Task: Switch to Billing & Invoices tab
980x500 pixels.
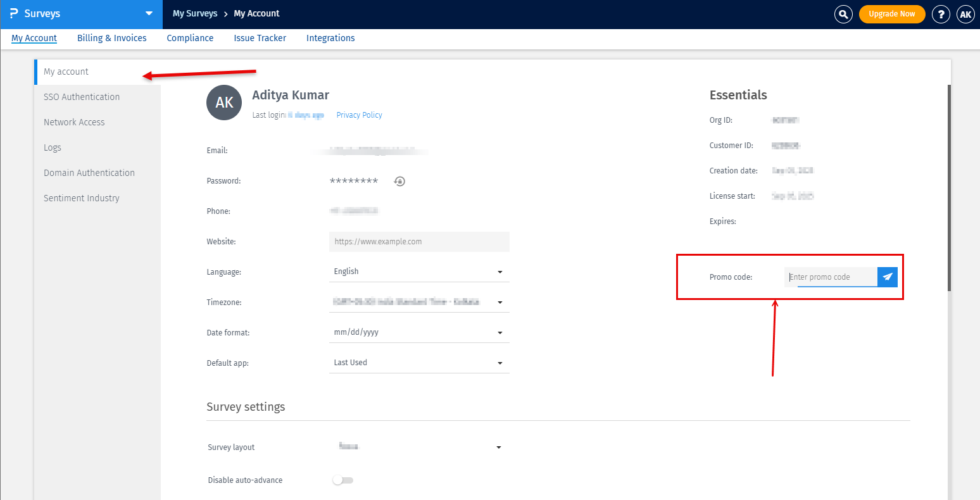Action: click(x=111, y=38)
